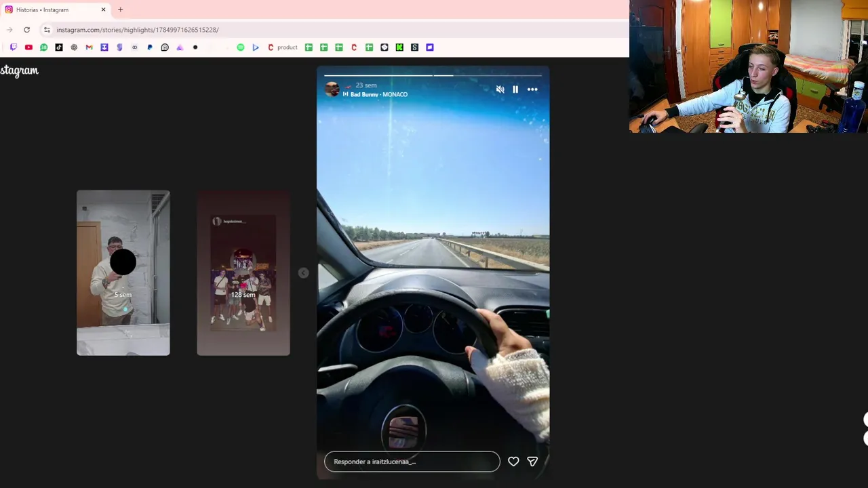The width and height of the screenshot is (868, 488).
Task: Open the purple triangle bookmark
Action: [180, 47]
